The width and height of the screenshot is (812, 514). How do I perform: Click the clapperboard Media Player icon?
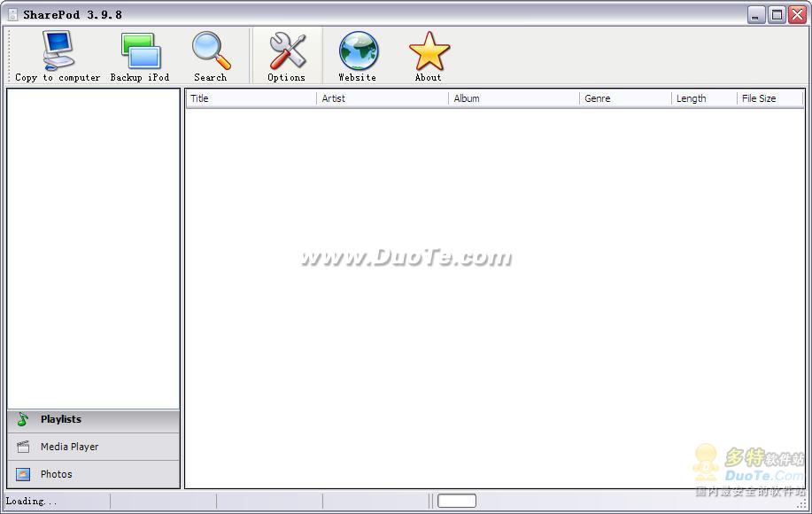click(23, 448)
